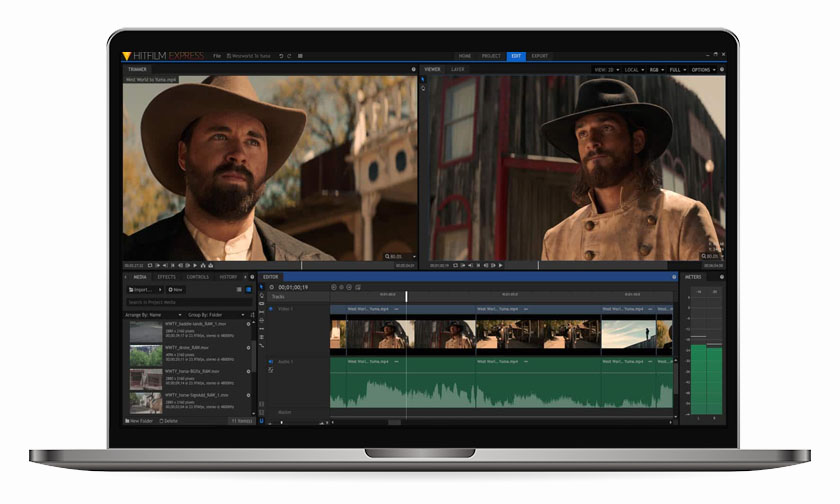Click Trimmer insert clip icon
This screenshot has width=840, height=504.
202,265
